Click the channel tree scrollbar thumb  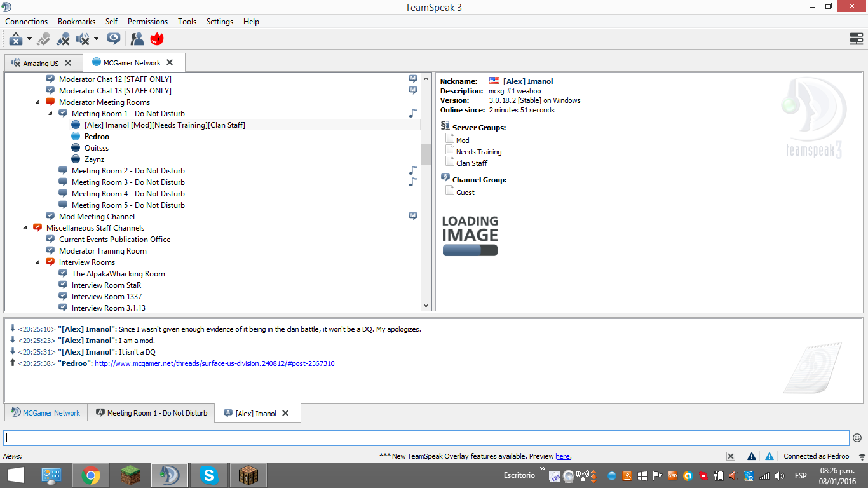click(x=426, y=154)
